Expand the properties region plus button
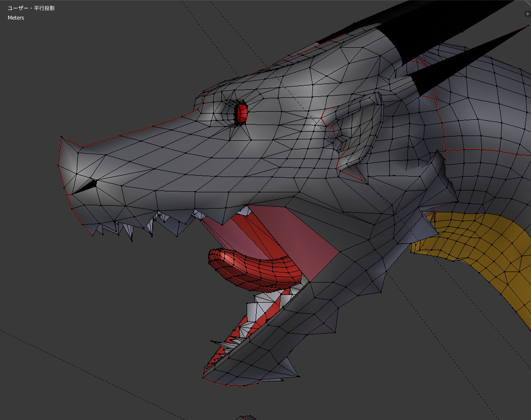This screenshot has height=420, width=531. [x=527, y=14]
